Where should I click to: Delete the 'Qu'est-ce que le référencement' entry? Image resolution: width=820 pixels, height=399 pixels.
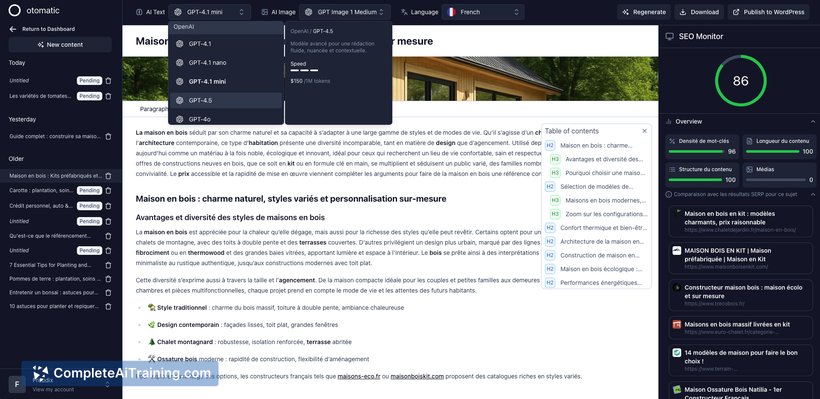coord(108,236)
